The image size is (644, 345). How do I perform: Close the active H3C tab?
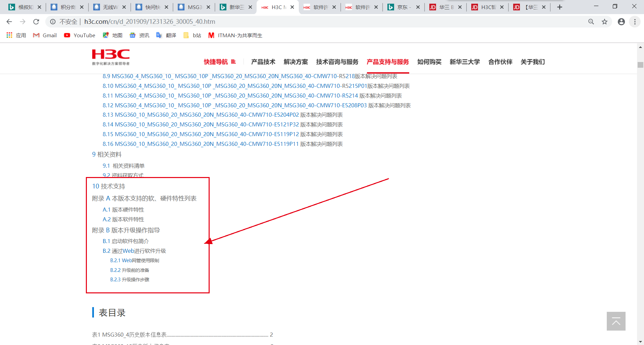click(292, 7)
